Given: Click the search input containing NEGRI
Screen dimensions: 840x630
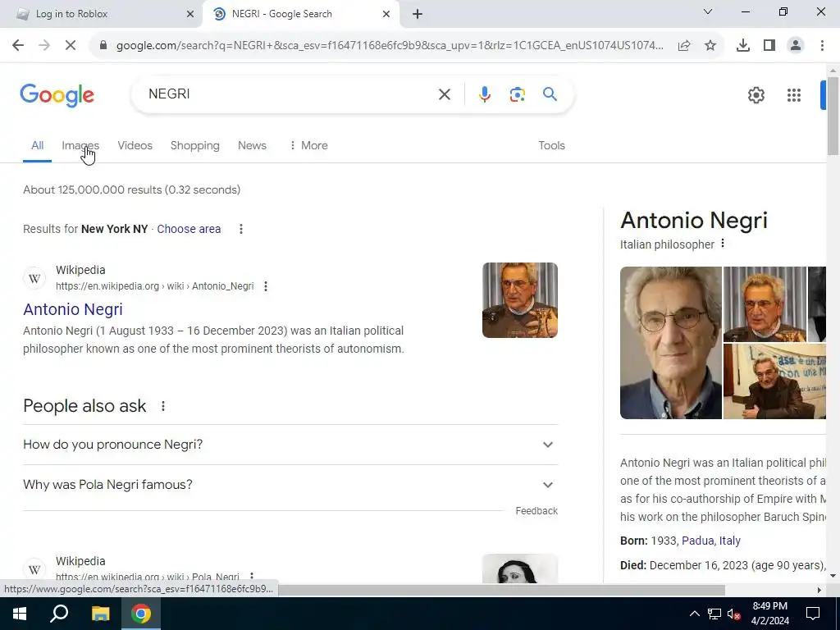Looking at the screenshot, I should pyautogui.click(x=290, y=94).
